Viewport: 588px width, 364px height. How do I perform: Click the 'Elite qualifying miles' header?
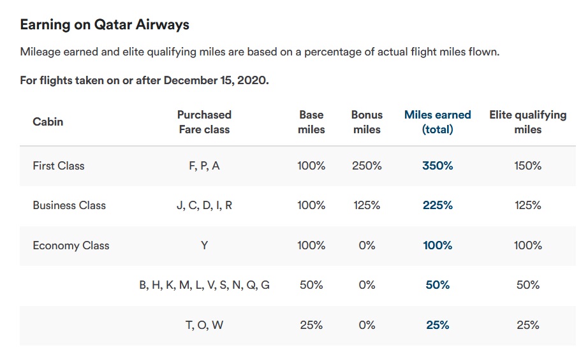click(x=527, y=122)
